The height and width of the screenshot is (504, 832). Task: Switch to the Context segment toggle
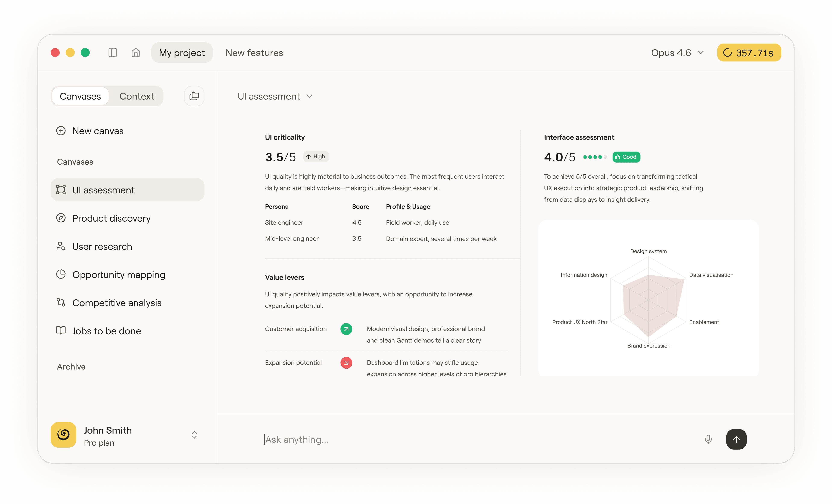[x=136, y=96]
